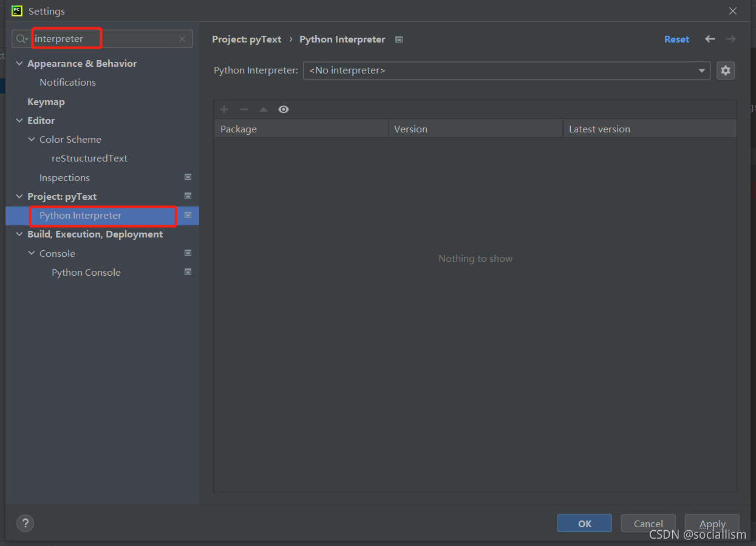The height and width of the screenshot is (546, 756).
Task: Focus the settings search field
Action: point(103,39)
